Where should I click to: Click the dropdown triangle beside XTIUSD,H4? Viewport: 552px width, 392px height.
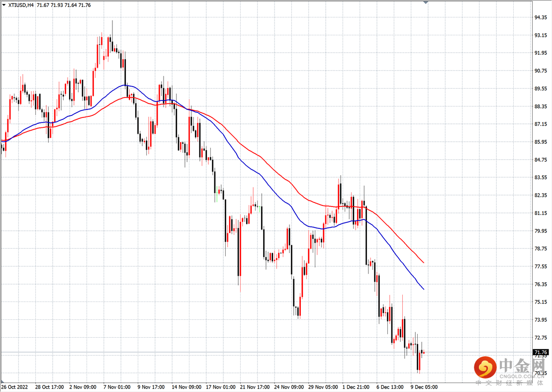tap(3, 5)
